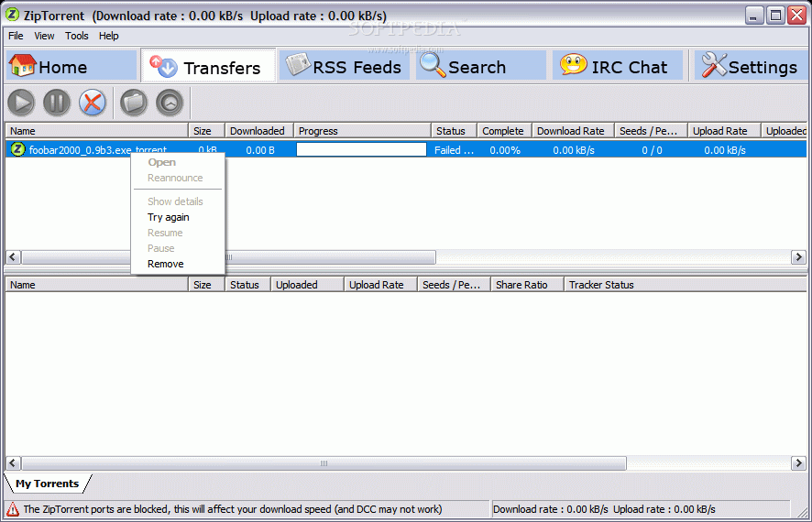This screenshot has width=812, height=522.
Task: Click the torrent's empty progress bar
Action: click(361, 149)
